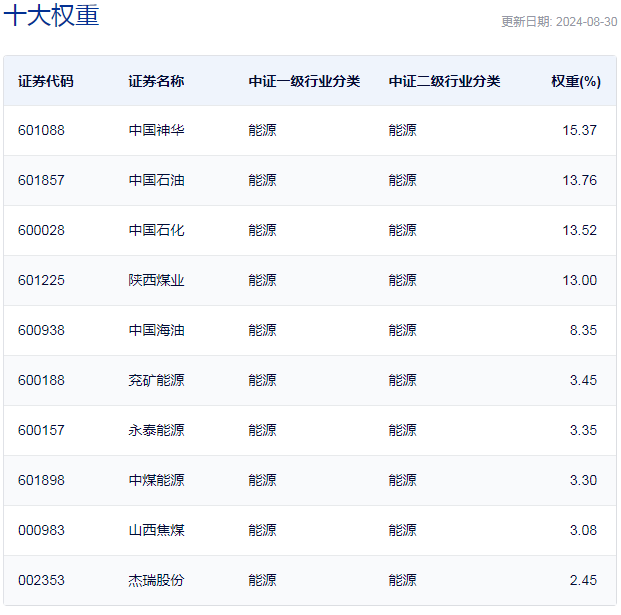This screenshot has width=621, height=615.
Task: Select the name 中国神华
Action: click(156, 130)
